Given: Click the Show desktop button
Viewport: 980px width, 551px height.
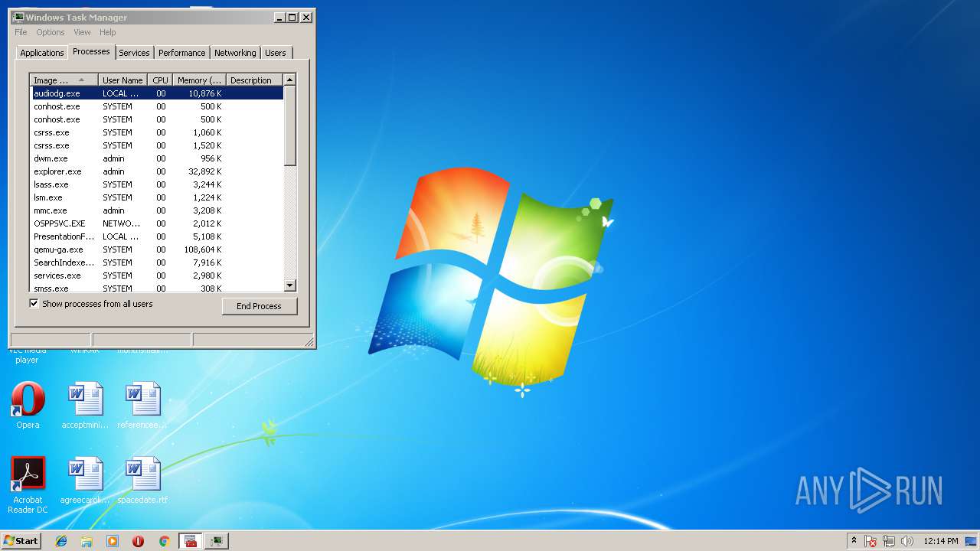Looking at the screenshot, I should (x=972, y=541).
